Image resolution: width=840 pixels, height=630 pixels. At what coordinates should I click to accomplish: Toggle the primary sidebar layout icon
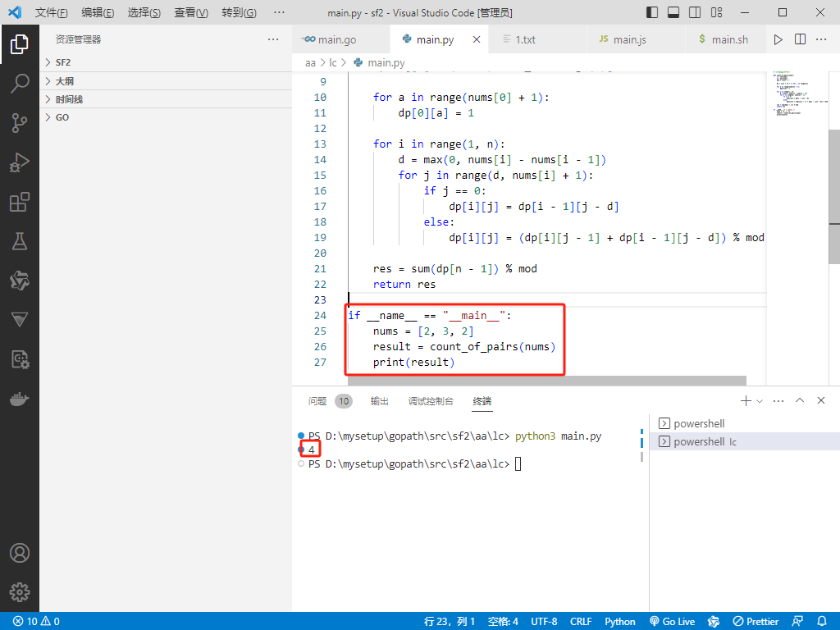[x=652, y=12]
